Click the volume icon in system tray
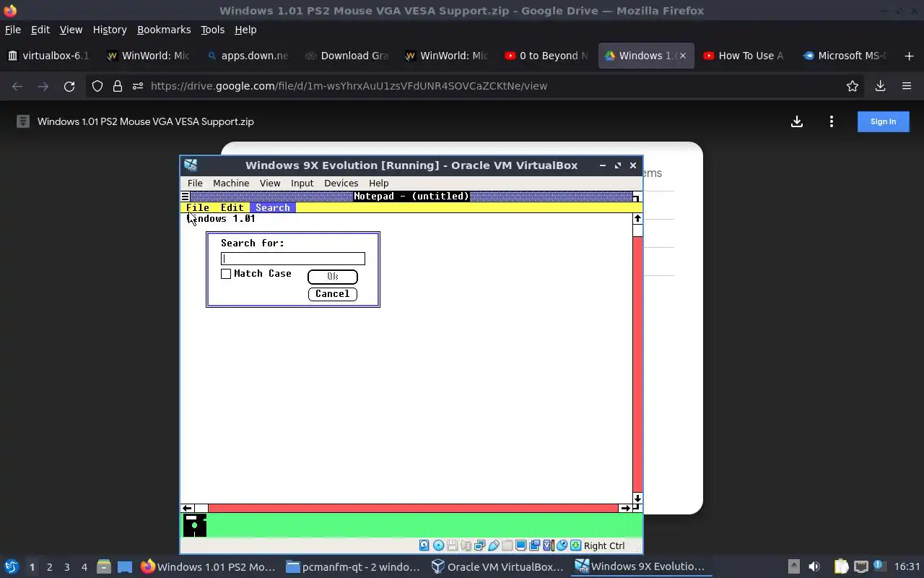This screenshot has width=924, height=578. coord(814,566)
